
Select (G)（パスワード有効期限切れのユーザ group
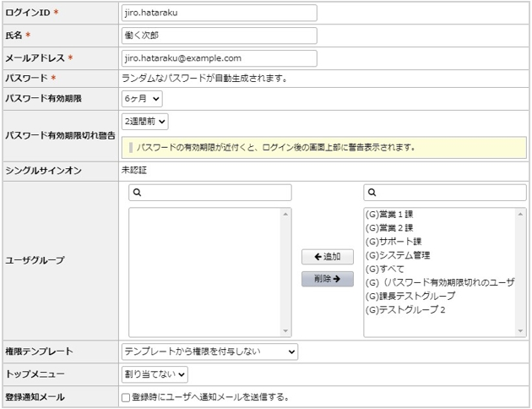[x=440, y=282]
